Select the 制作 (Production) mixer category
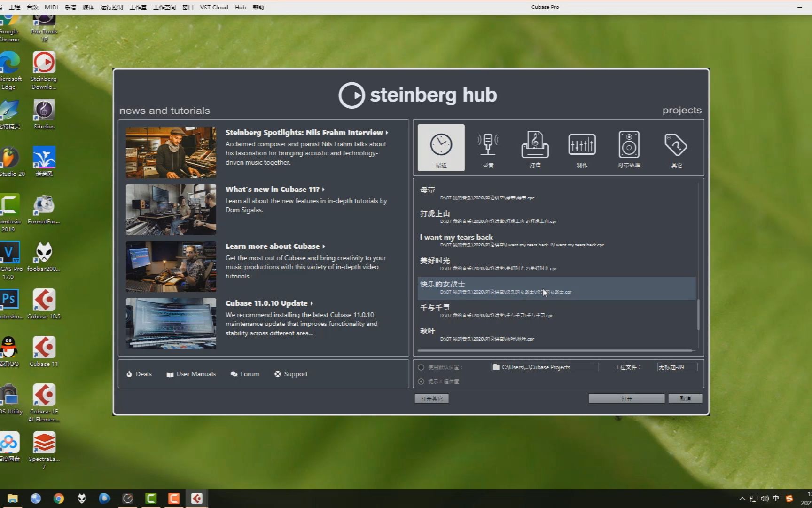 point(582,148)
